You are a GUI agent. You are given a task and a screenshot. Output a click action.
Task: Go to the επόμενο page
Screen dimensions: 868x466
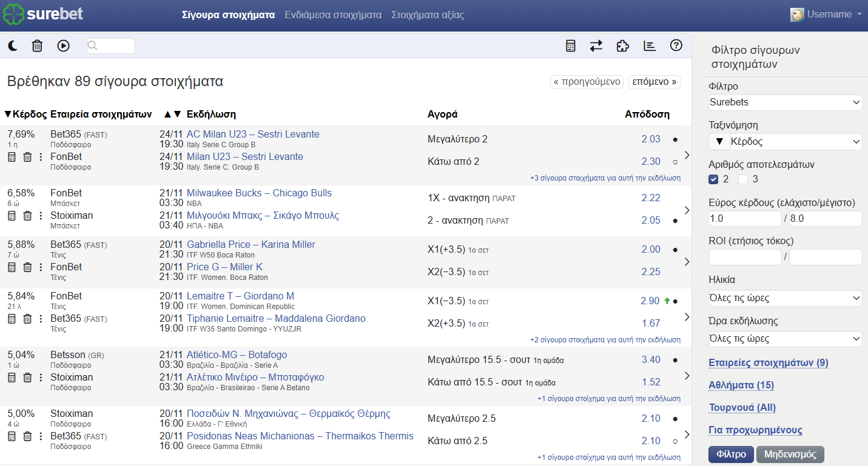click(x=654, y=82)
